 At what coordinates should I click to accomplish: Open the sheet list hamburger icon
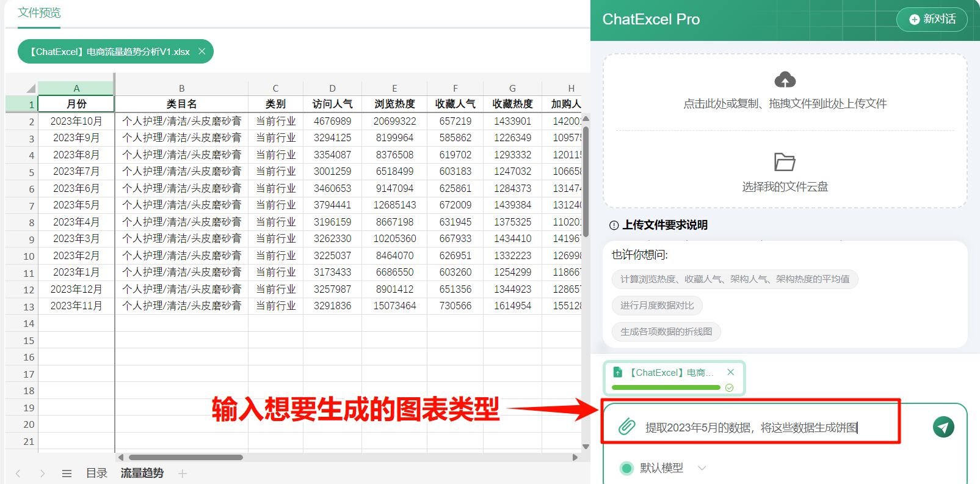click(x=67, y=474)
